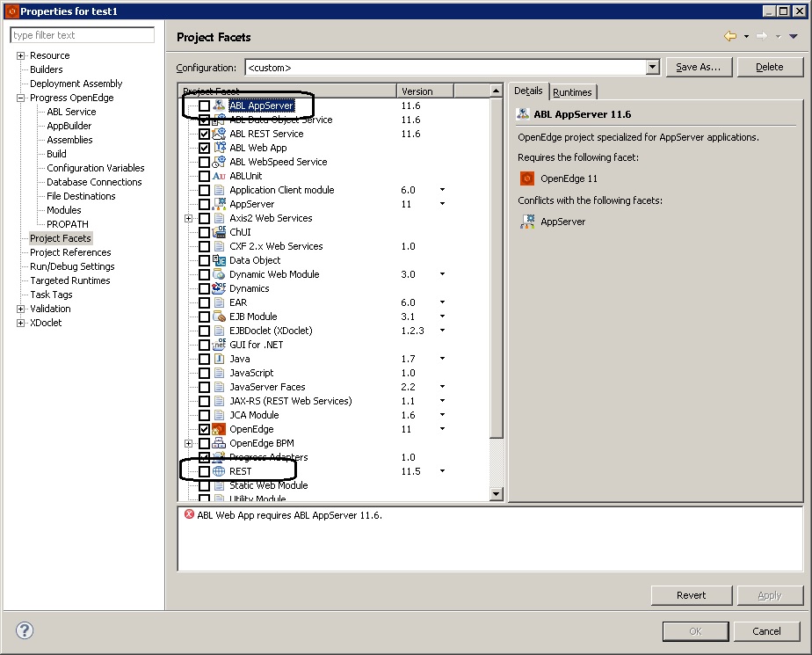Image resolution: width=812 pixels, height=655 pixels.
Task: Focus the type filter text field
Action: point(82,34)
